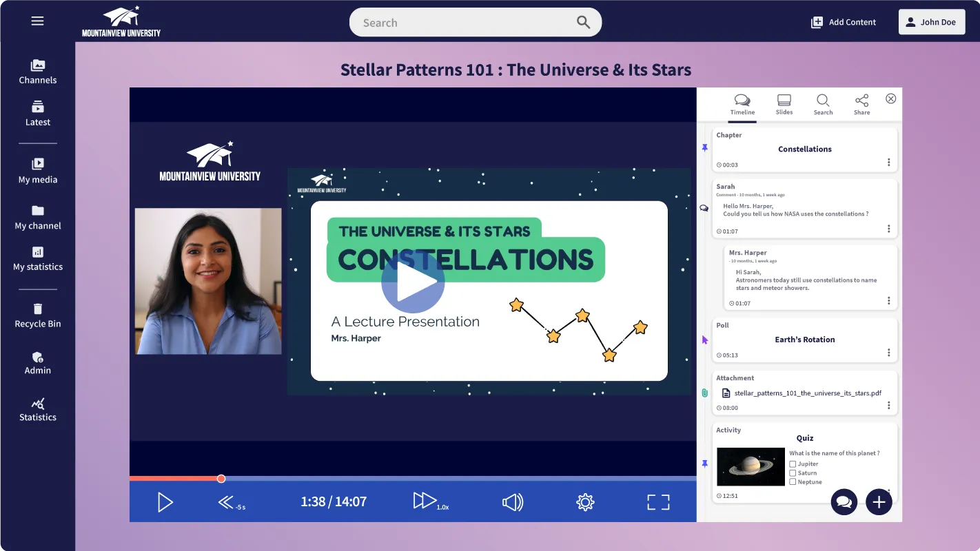Click the comment bubble icon beside Sarah
This screenshot has height=551, width=980.
tap(704, 207)
